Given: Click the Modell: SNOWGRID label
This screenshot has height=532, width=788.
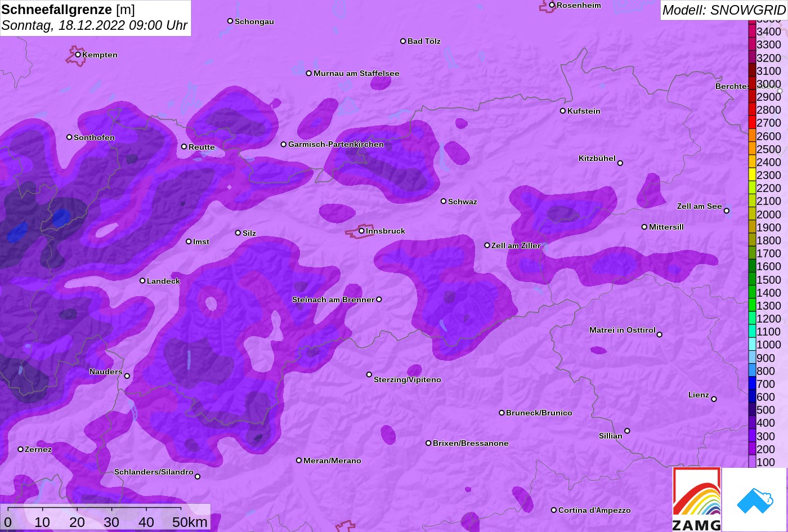Looking at the screenshot, I should pos(724,10).
